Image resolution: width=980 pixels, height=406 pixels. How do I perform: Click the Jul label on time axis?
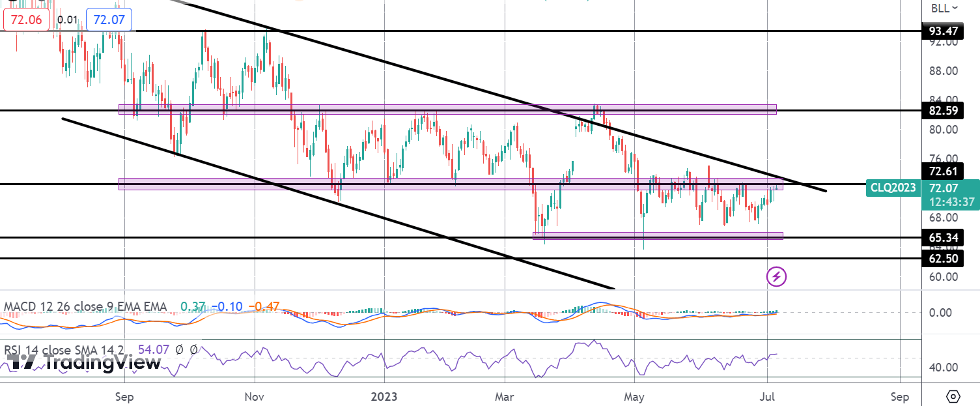coord(767,396)
